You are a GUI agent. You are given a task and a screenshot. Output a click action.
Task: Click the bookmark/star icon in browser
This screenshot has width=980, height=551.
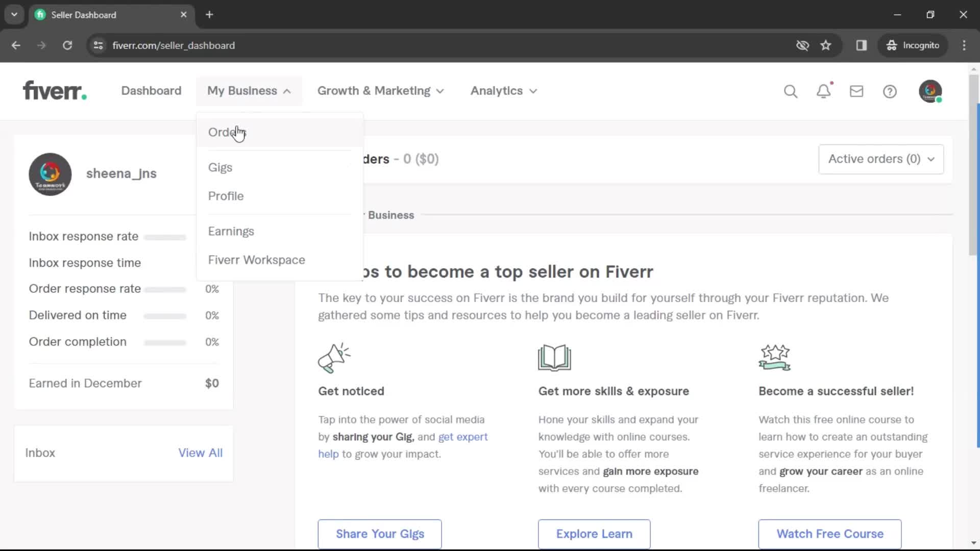pyautogui.click(x=825, y=45)
